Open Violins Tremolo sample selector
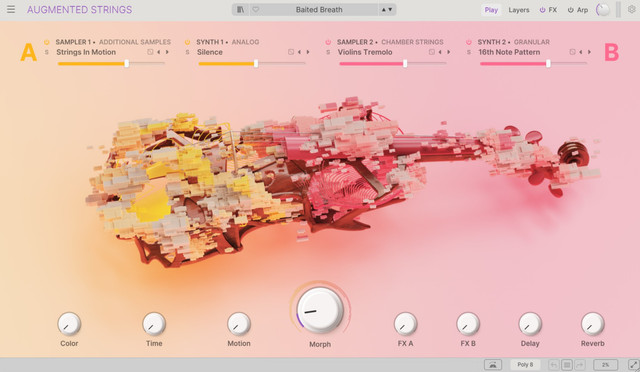 tap(365, 52)
